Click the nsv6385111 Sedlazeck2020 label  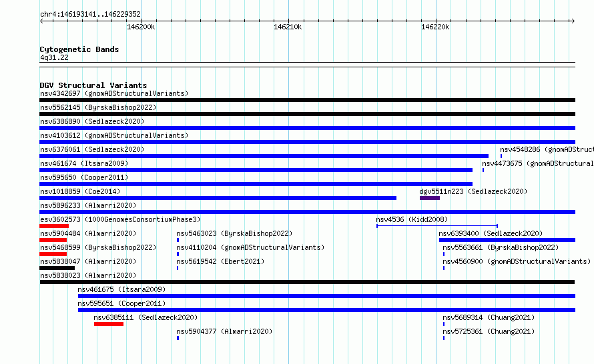(x=146, y=317)
